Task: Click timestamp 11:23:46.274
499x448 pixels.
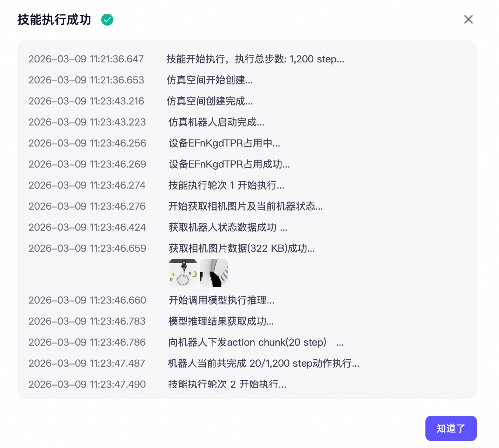Action: tap(87, 185)
